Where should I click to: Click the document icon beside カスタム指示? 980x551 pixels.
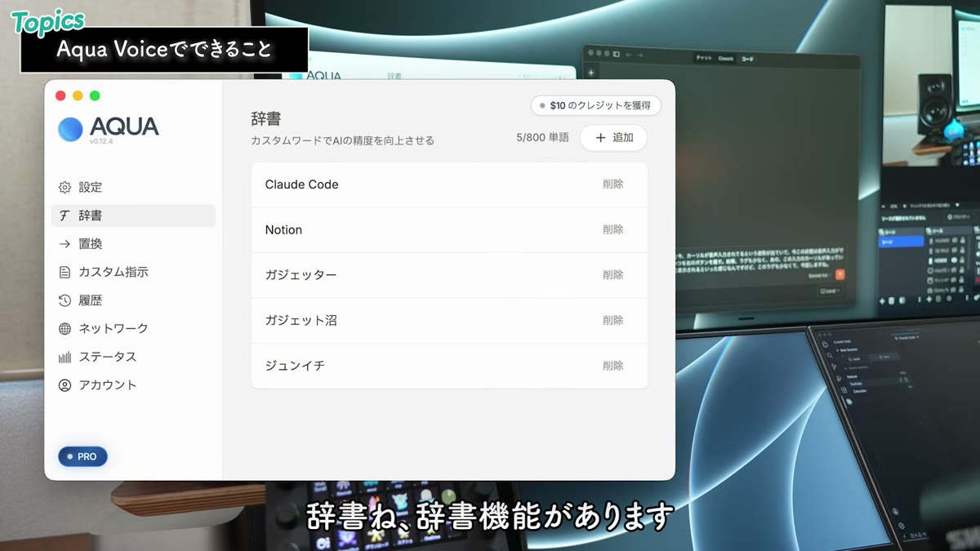(x=65, y=272)
